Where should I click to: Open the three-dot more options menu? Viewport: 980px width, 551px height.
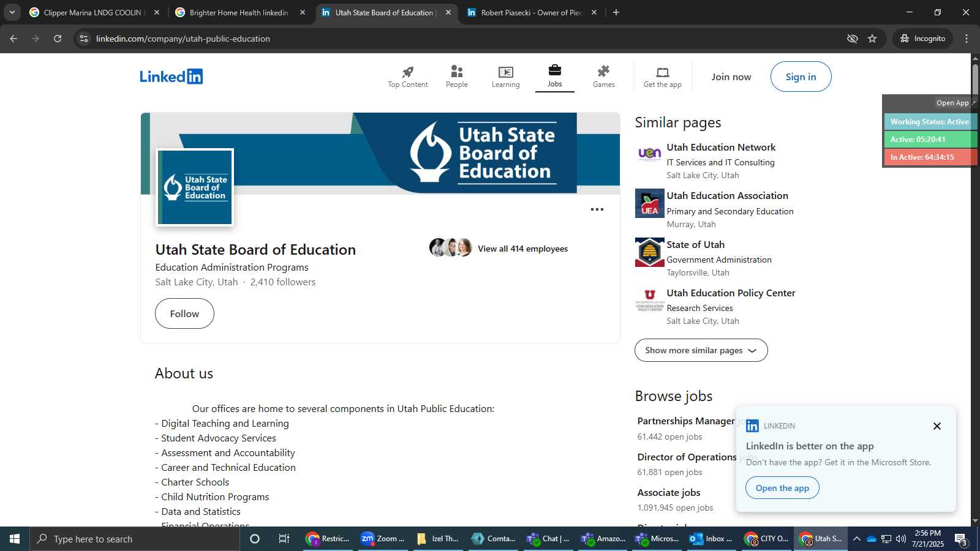[x=597, y=209]
